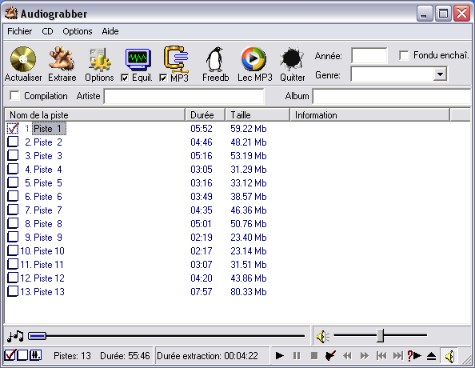Click the 50.76 Mb size value
This screenshot has width=475, height=368.
point(248,224)
